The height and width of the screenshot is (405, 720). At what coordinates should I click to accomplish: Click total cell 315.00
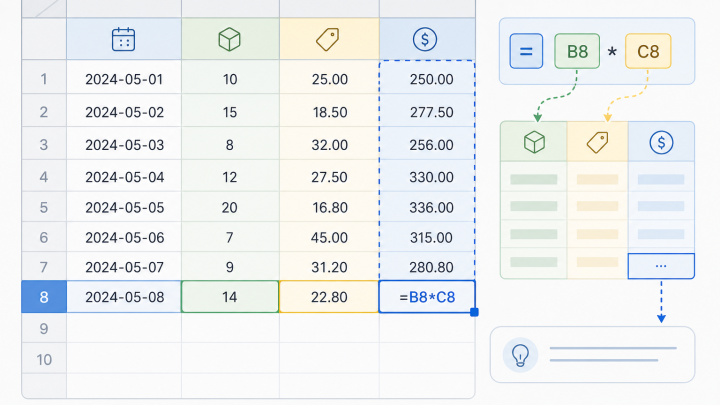pos(427,237)
